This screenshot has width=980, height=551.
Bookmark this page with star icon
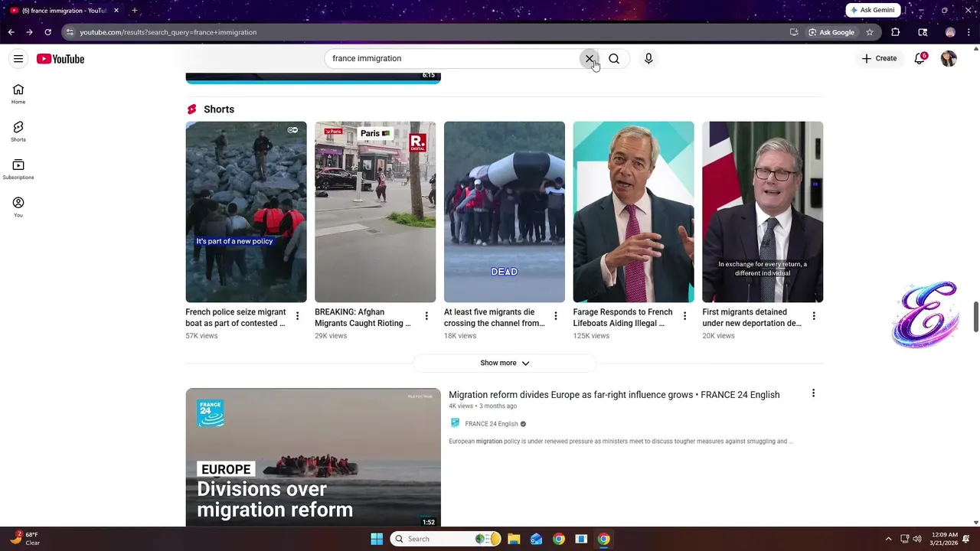[x=870, y=32]
